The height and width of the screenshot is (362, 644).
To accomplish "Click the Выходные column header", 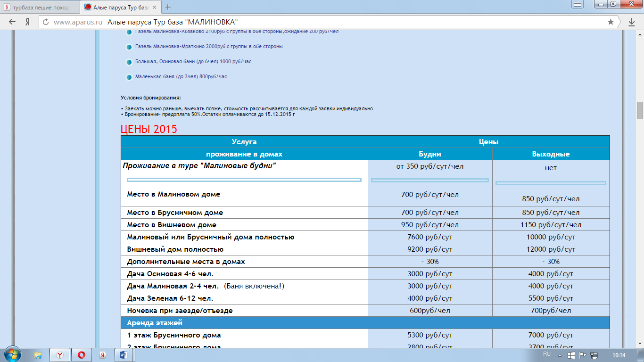I will coord(551,154).
